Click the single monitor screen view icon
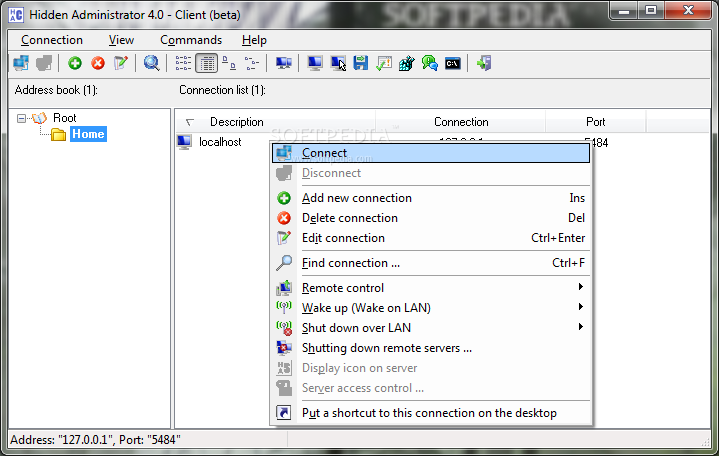 (x=315, y=63)
